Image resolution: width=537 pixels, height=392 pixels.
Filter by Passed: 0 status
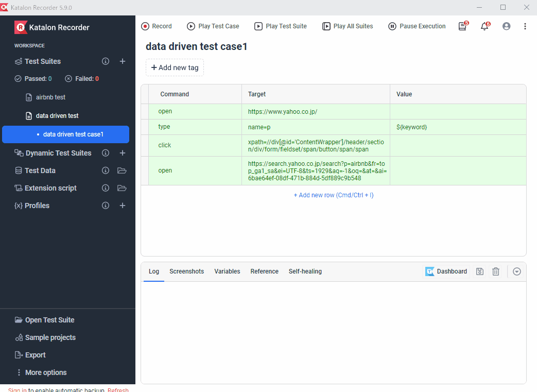point(33,78)
